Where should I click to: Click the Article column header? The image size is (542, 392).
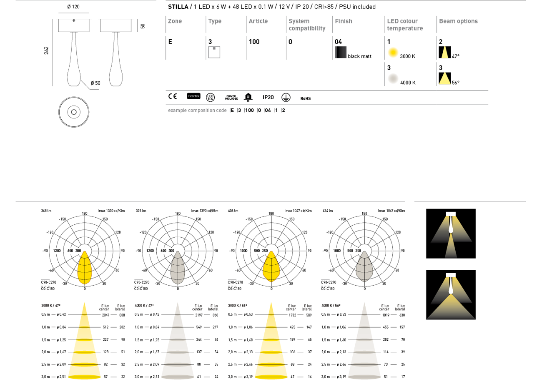[x=258, y=21]
